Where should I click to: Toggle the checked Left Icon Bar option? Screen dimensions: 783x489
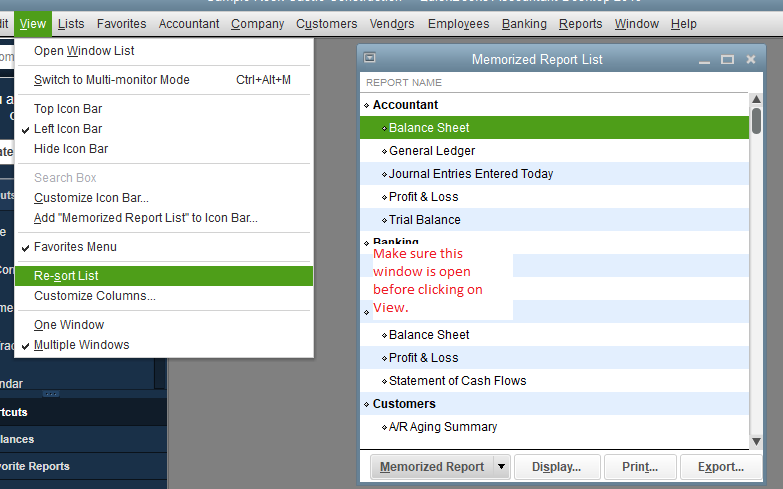tap(164, 129)
